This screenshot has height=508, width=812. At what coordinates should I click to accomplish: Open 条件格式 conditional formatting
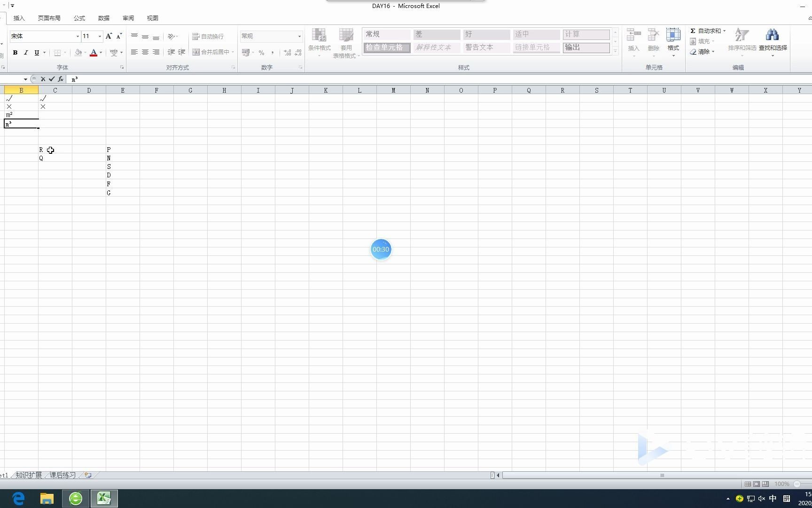(x=320, y=43)
